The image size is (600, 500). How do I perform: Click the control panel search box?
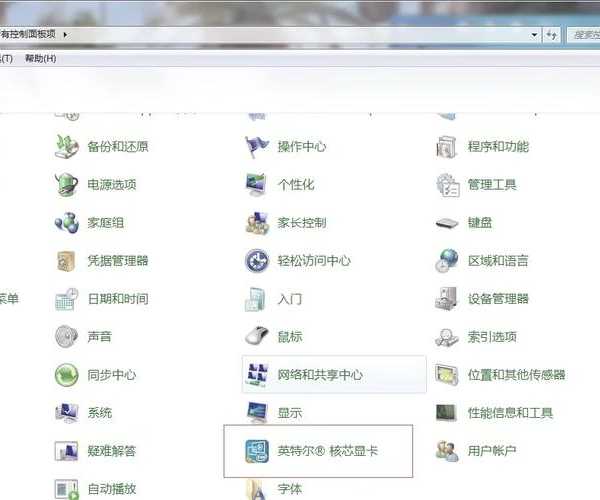[x=583, y=35]
